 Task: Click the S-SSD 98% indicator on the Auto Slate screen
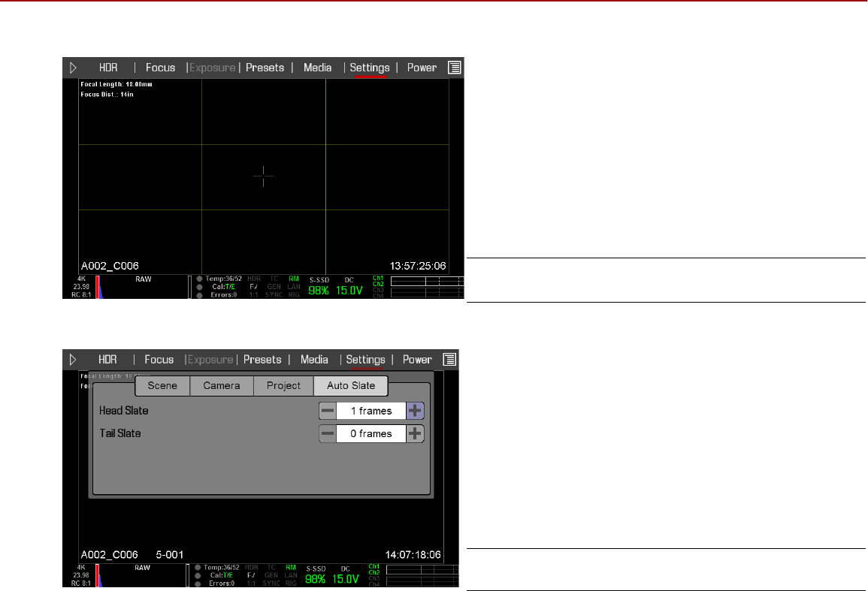point(316,575)
